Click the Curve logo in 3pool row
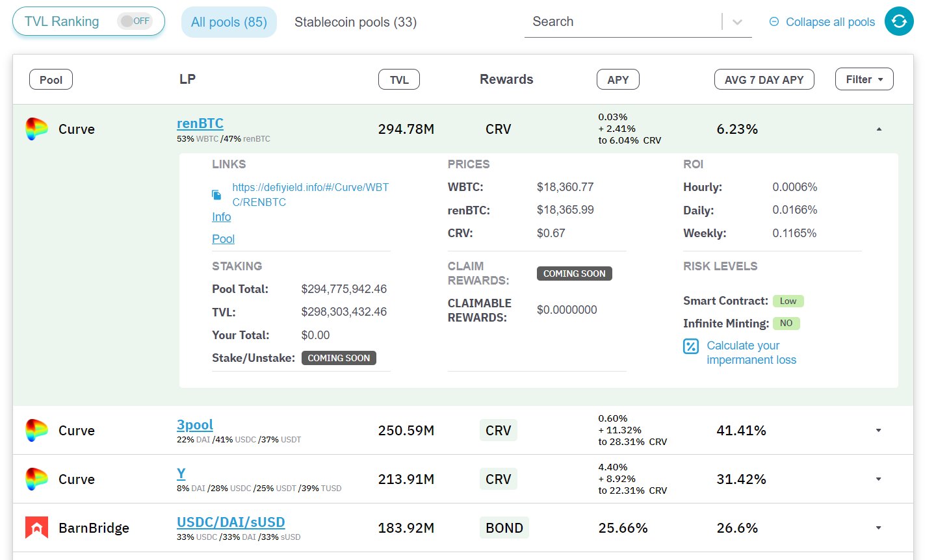The width and height of the screenshot is (936, 560). pyautogui.click(x=36, y=431)
